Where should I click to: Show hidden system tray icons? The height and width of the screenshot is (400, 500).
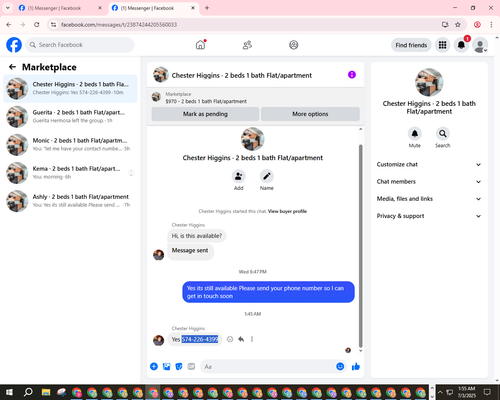coord(440,392)
